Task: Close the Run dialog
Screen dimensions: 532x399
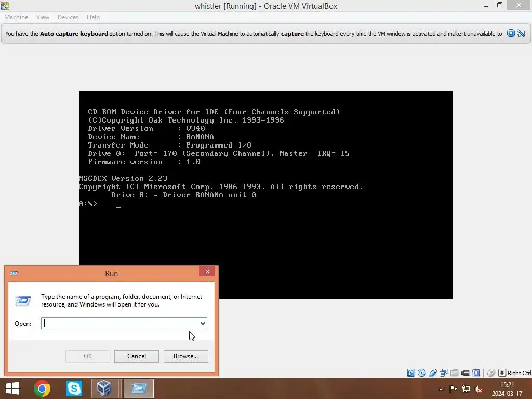Action: [207, 271]
